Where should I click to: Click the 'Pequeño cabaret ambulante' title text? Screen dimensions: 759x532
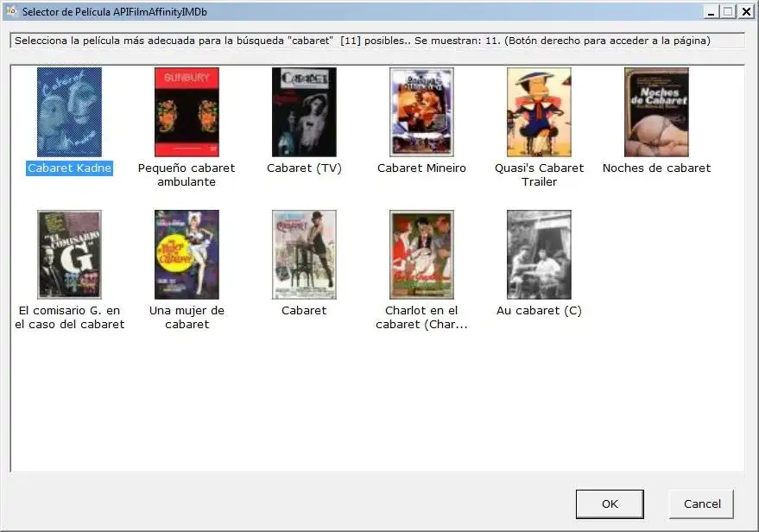pos(187,174)
